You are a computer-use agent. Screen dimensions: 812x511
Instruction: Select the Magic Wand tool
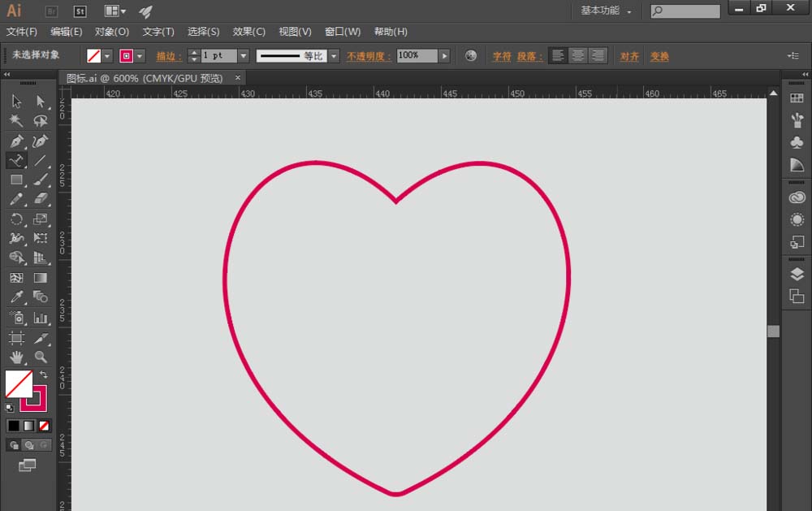click(16, 121)
